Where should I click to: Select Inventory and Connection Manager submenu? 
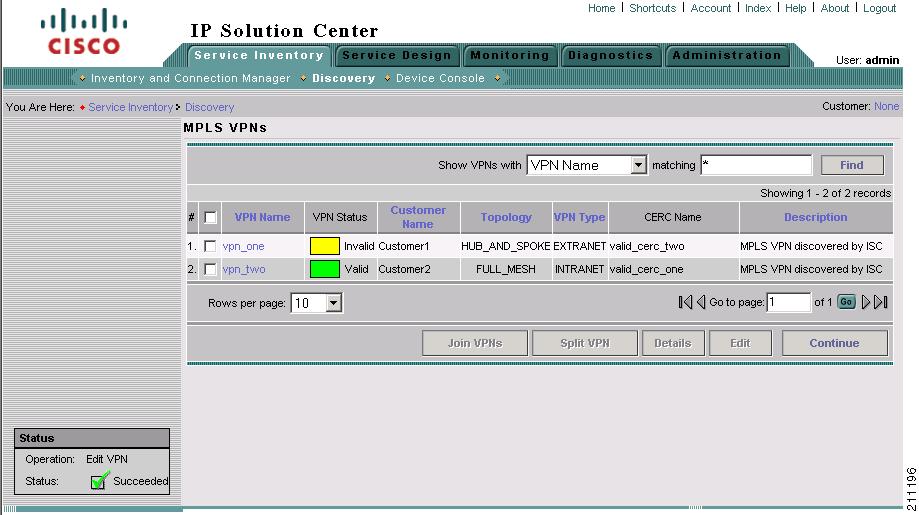[190, 78]
